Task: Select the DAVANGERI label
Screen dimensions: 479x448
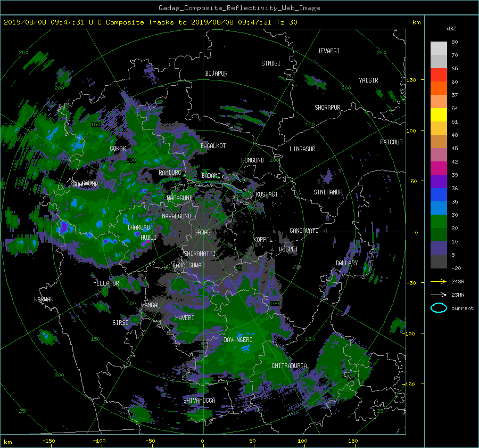Action: (x=238, y=340)
